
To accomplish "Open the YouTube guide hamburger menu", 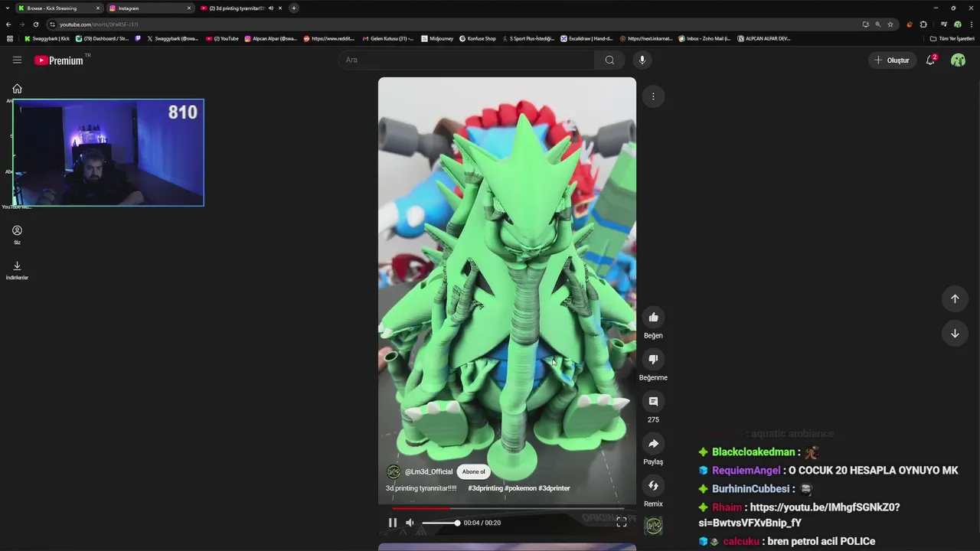I will [17, 60].
